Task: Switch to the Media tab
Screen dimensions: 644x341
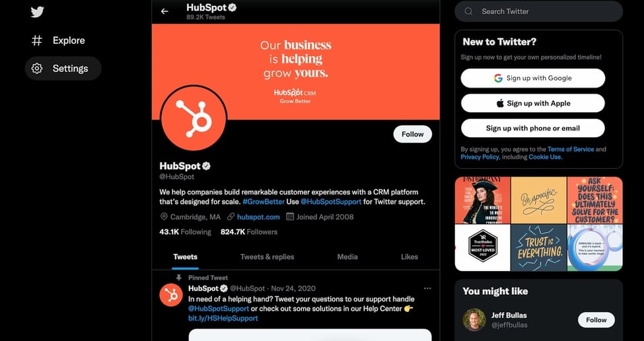Action: point(347,257)
